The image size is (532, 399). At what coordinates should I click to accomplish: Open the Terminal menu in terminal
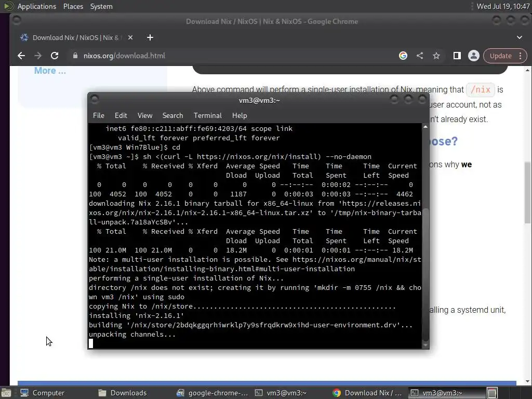coord(208,116)
